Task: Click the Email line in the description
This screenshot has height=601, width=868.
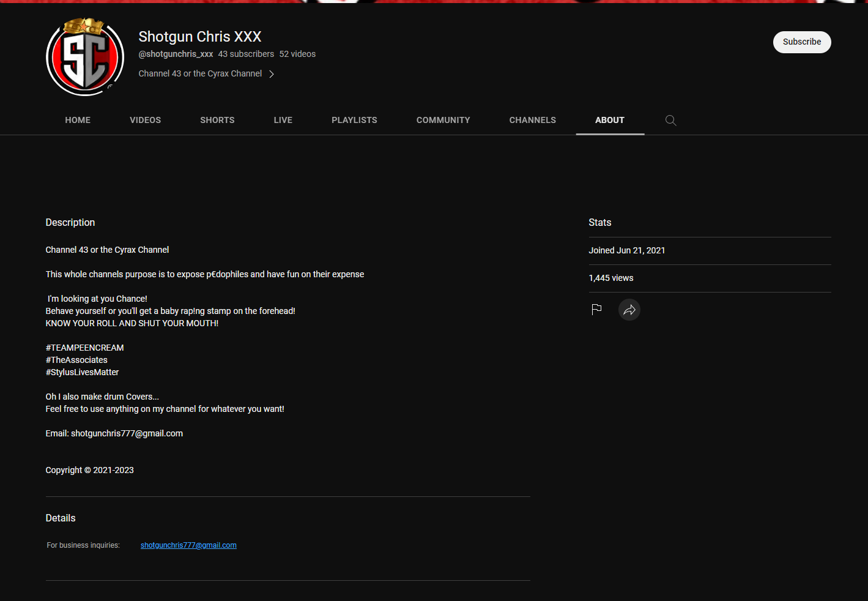Action: (114, 433)
